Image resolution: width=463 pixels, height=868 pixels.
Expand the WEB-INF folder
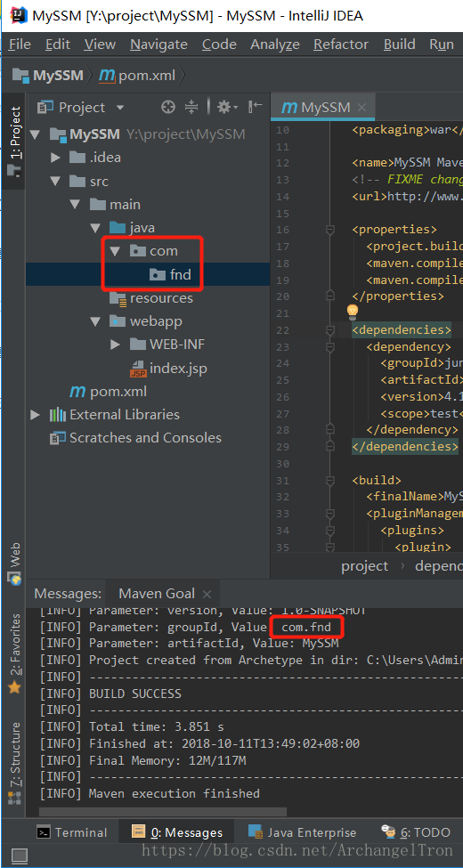click(x=115, y=345)
